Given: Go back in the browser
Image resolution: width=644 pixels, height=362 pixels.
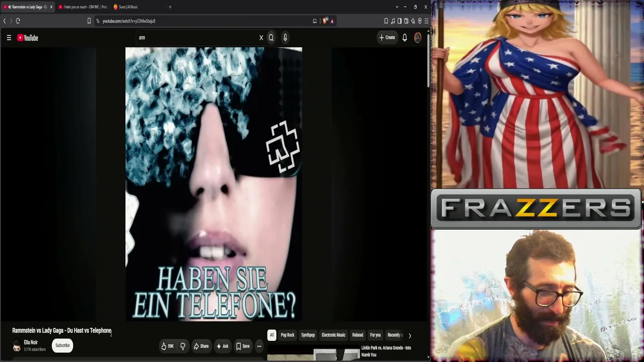Looking at the screenshot, I should (x=5, y=21).
